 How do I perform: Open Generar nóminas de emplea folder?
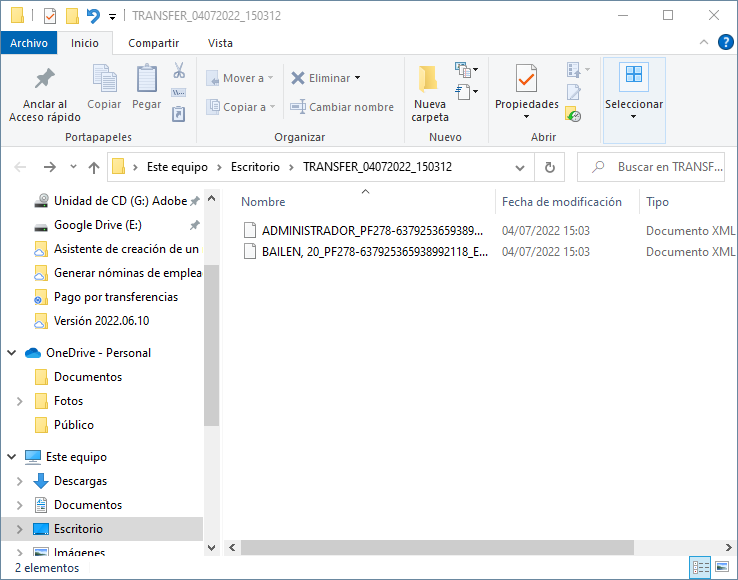[128, 273]
